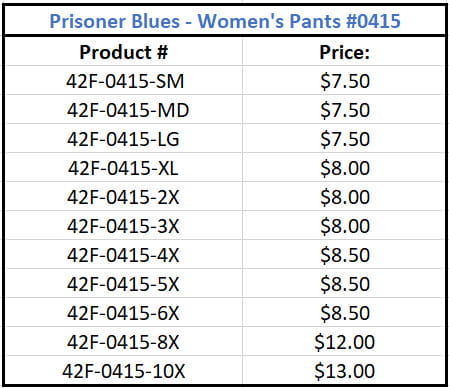Click product cell 42F-0415-5X
The image size is (449, 388).
(x=123, y=284)
